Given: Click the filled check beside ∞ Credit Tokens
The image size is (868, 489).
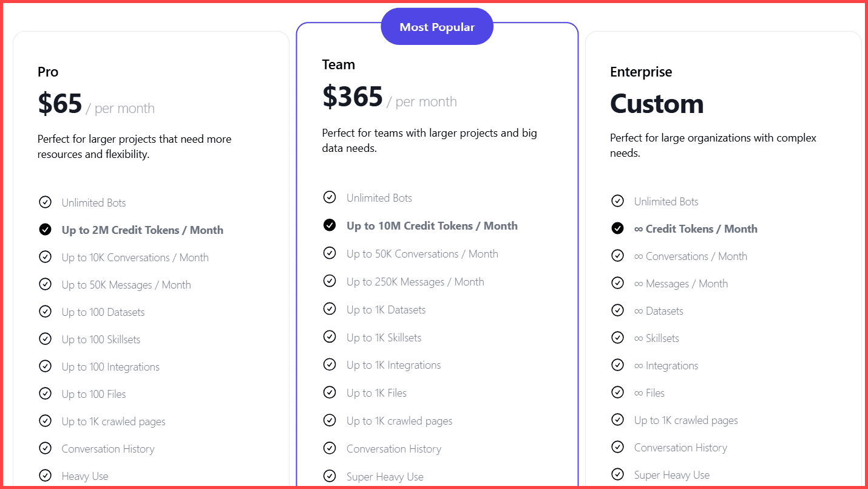Looking at the screenshot, I should point(617,228).
